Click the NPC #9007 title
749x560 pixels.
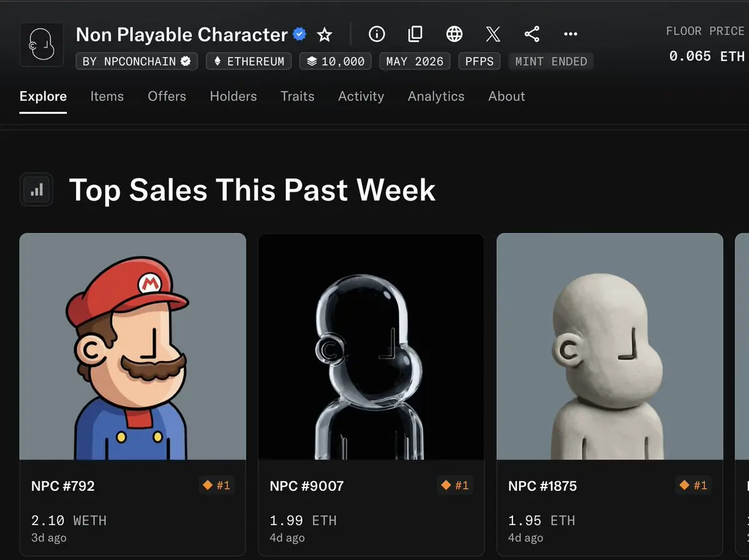(x=306, y=486)
